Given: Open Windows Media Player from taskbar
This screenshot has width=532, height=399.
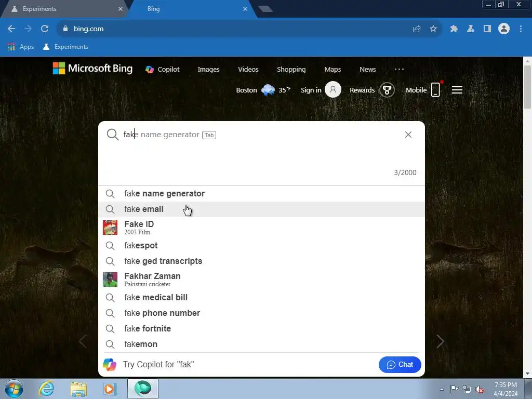Looking at the screenshot, I should point(110,389).
